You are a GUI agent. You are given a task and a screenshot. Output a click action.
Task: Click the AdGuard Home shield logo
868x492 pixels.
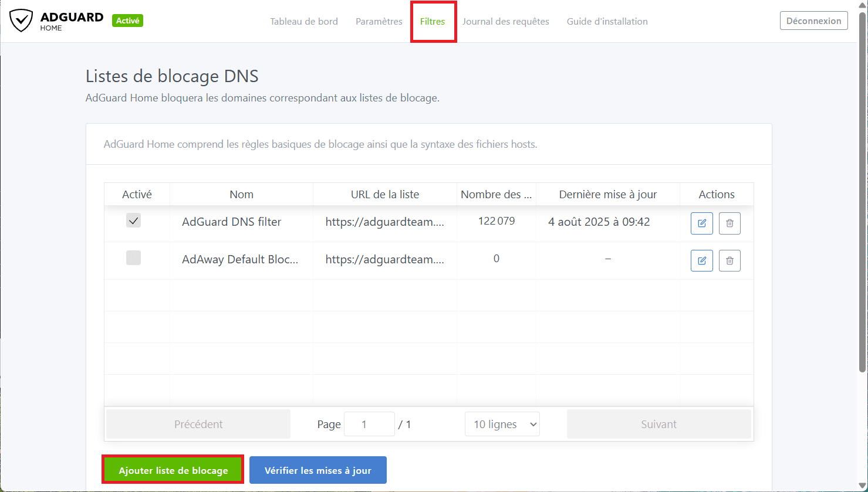click(x=21, y=21)
